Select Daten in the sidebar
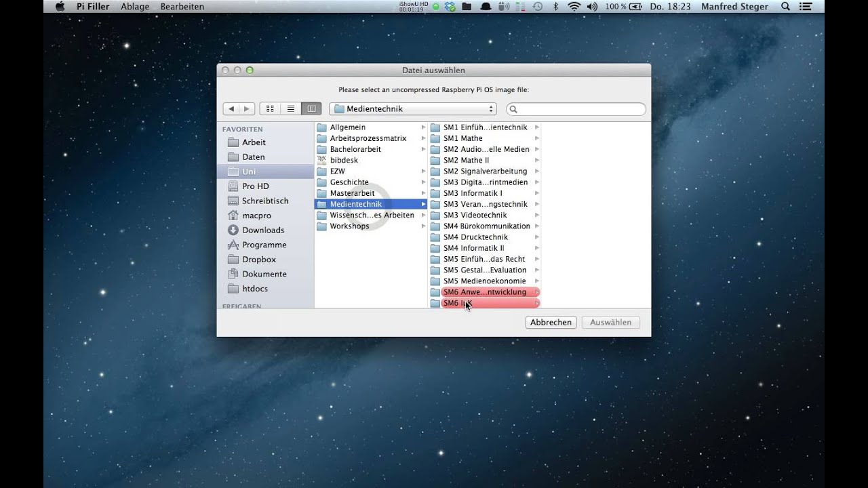The image size is (868, 488). click(265, 157)
